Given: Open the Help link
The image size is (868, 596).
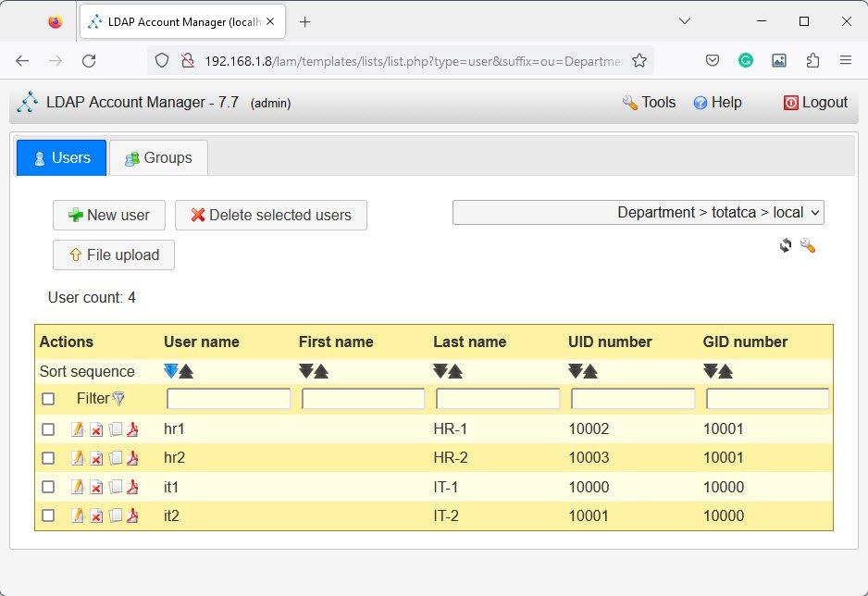Looking at the screenshot, I should click(717, 103).
